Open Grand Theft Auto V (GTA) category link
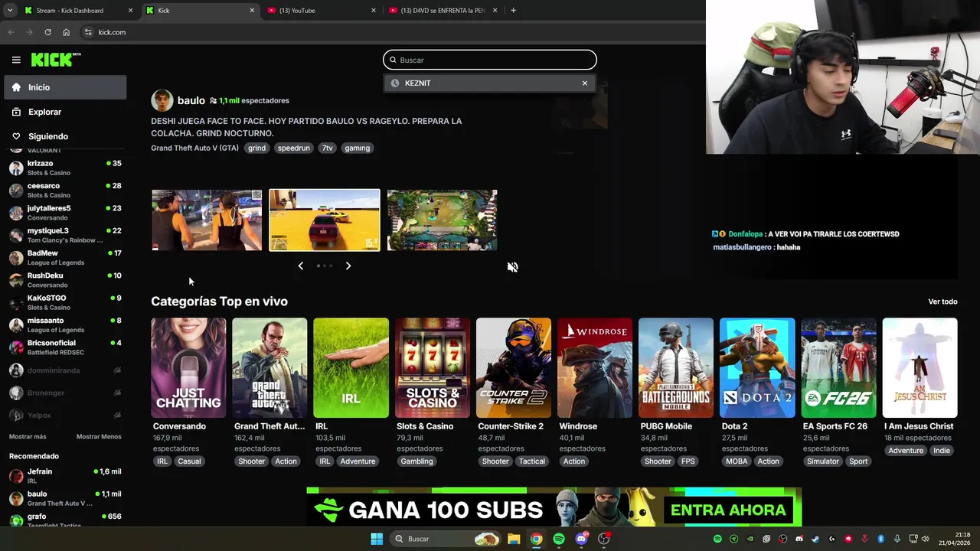Viewport: 980px width, 551px height. click(194, 148)
